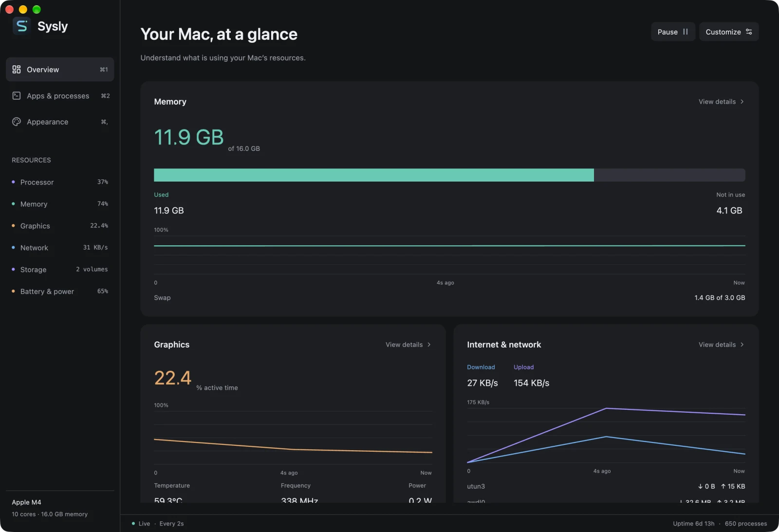
Task: Select Storage resource in the sidebar
Action: tap(60, 270)
